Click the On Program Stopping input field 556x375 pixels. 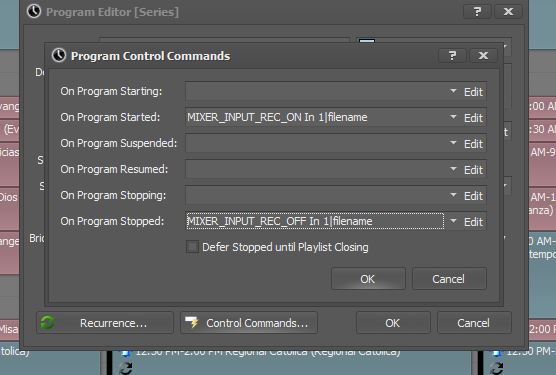tap(316, 195)
